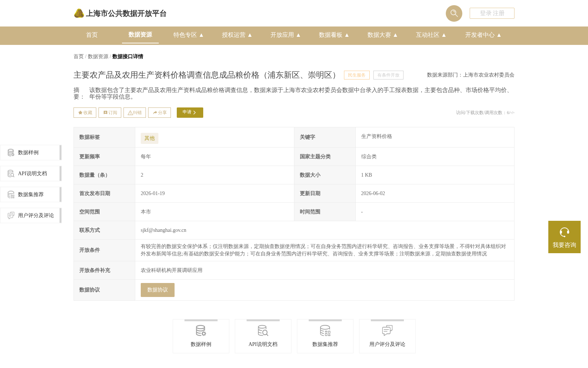588x368 pixels.
Task: Click the 数据来源部门 department text
Action: (x=471, y=75)
